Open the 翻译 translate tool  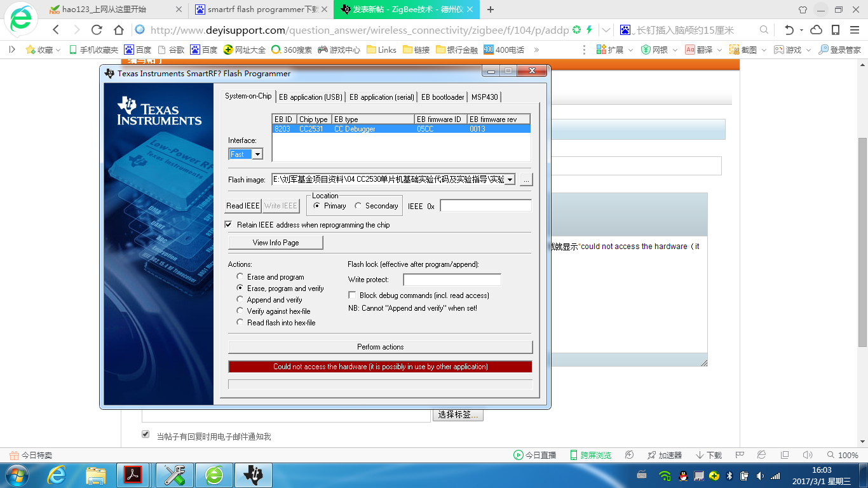699,50
